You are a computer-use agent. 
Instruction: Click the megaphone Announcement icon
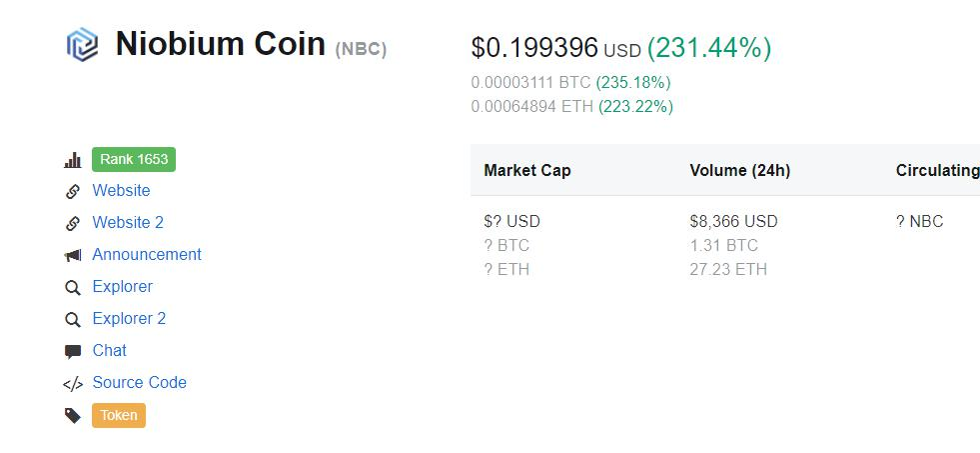click(x=73, y=256)
